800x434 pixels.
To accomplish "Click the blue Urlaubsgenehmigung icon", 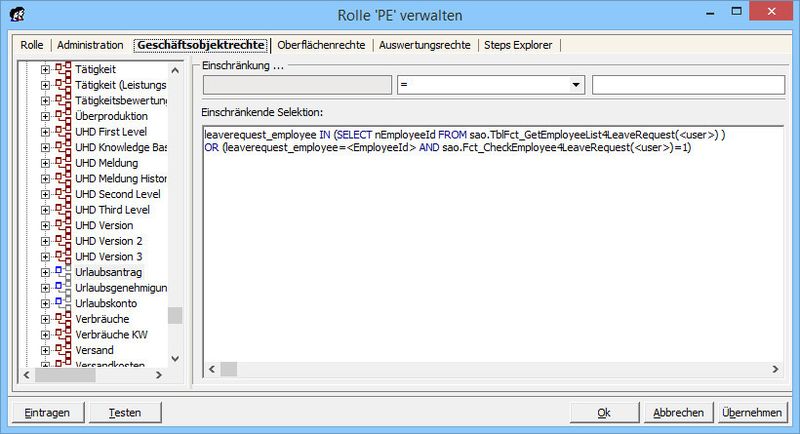I will pyautogui.click(x=63, y=288).
